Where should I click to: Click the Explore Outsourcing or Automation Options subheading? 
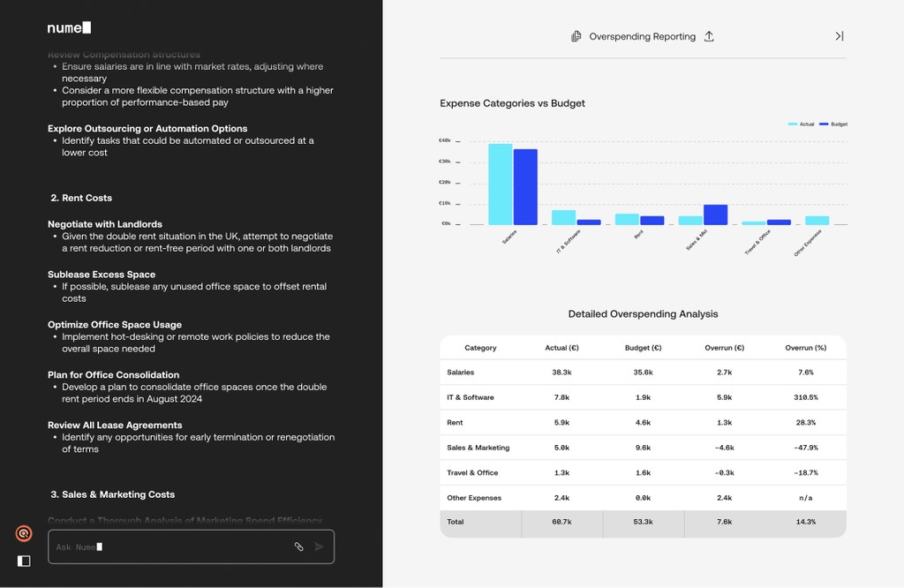(147, 129)
